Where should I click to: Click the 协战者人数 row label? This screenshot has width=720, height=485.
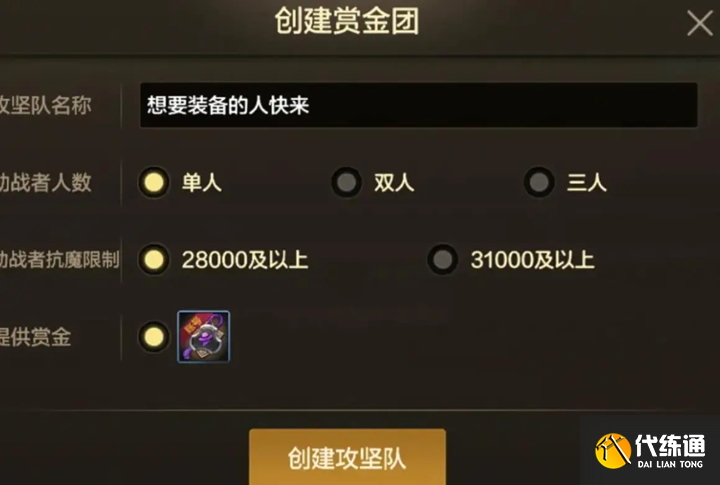coord(45,182)
